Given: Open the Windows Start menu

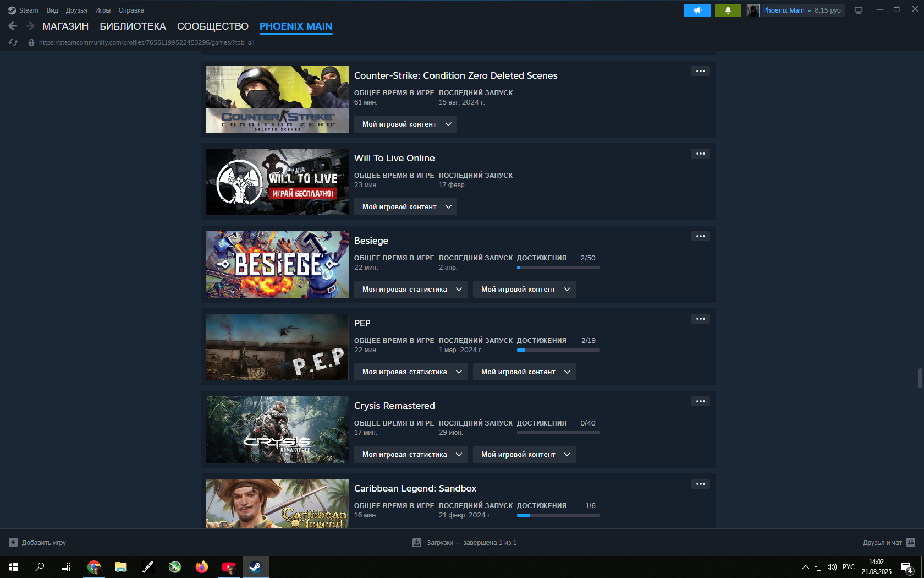Looking at the screenshot, I should (x=13, y=567).
